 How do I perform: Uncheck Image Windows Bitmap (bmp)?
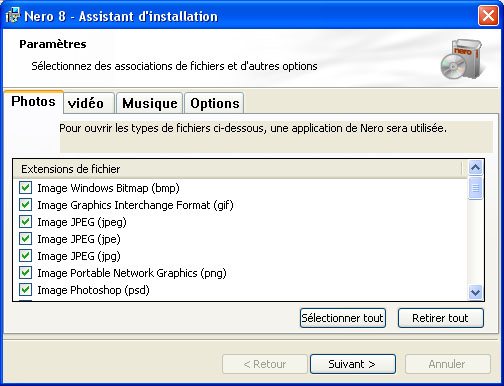coord(25,188)
